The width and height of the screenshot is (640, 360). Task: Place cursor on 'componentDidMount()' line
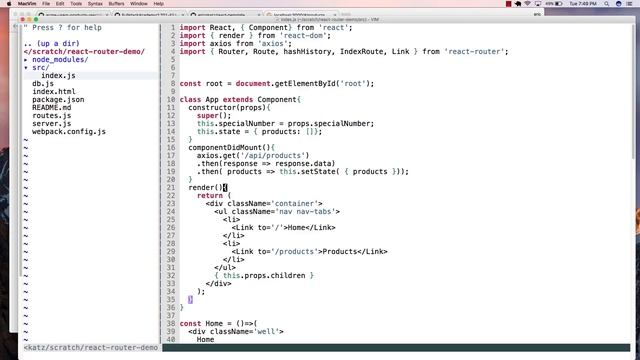(231, 148)
